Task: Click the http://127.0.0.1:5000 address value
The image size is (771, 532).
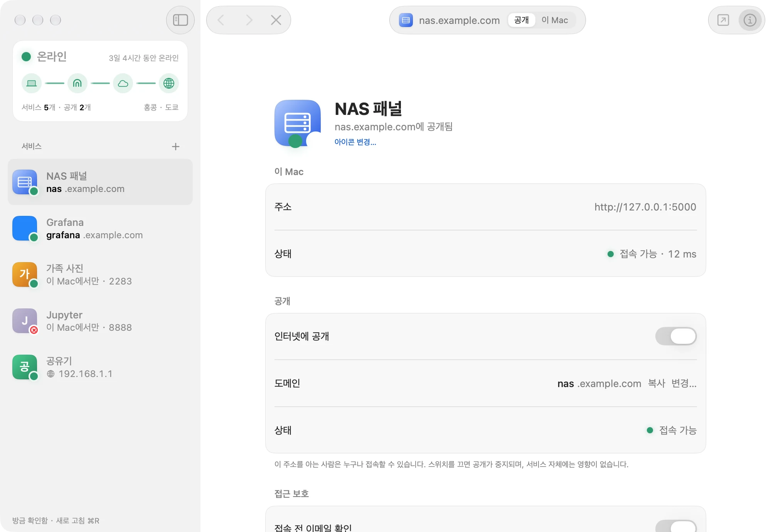Action: click(645, 207)
